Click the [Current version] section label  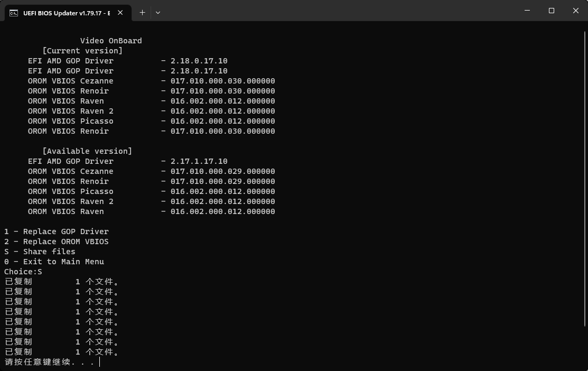click(x=82, y=50)
